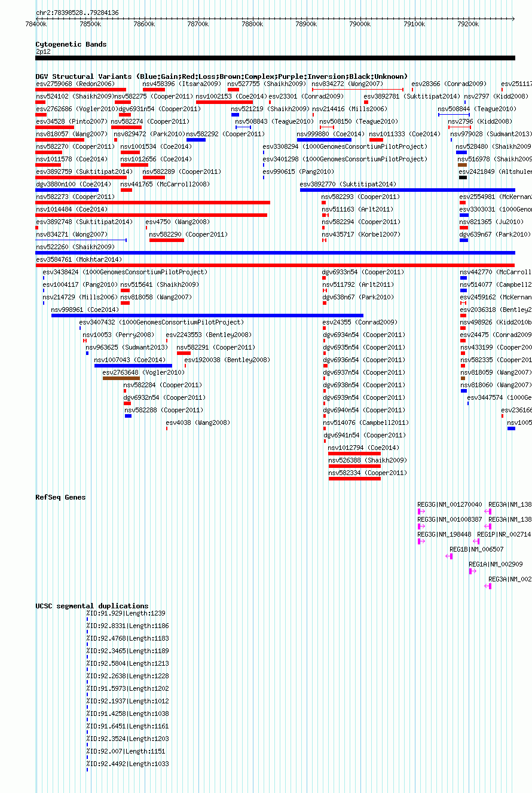Click the 78800k ruler tick label
Screen dimensions: 532x793
tap(252, 24)
